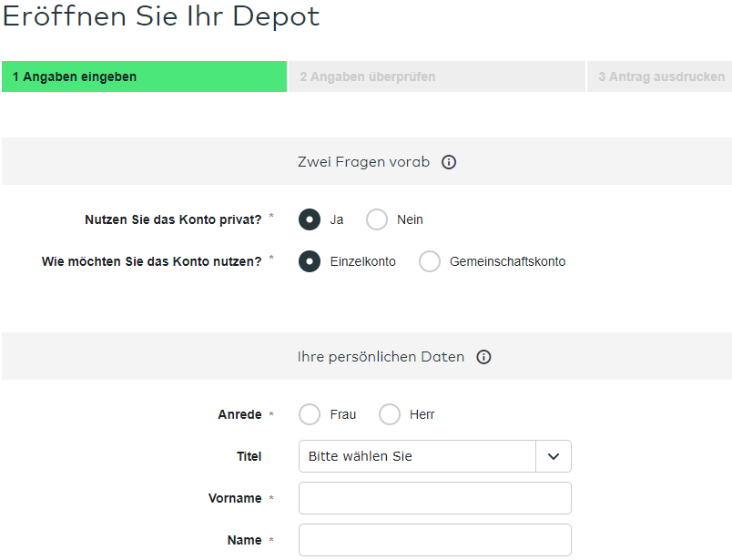732x560 pixels.
Task: Focus the Vorname text field
Action: coord(434,498)
